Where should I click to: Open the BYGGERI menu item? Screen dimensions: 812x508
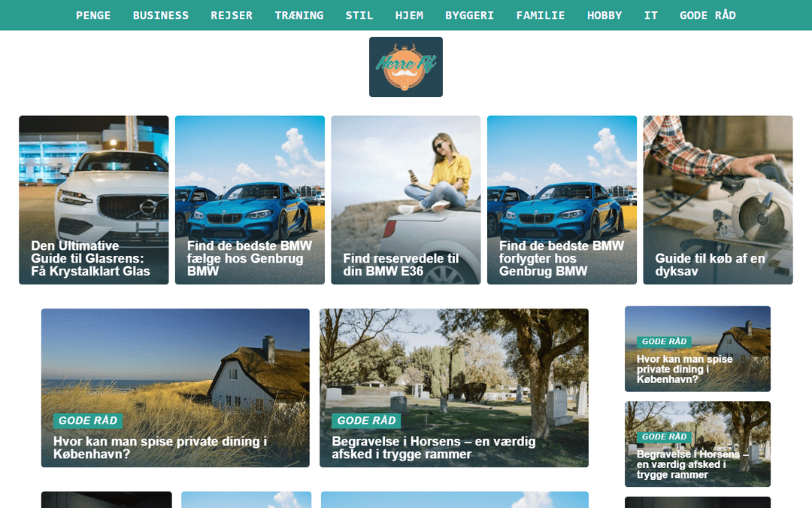(470, 16)
